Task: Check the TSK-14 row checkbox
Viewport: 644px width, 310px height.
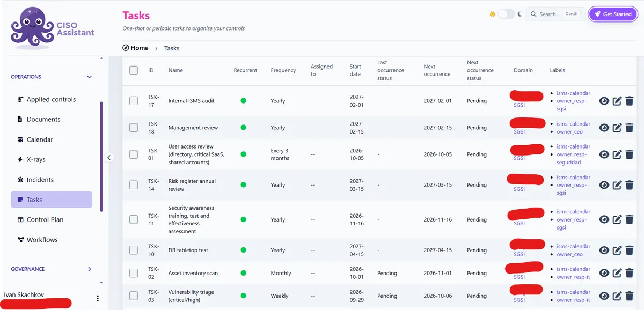Action: 134,185
